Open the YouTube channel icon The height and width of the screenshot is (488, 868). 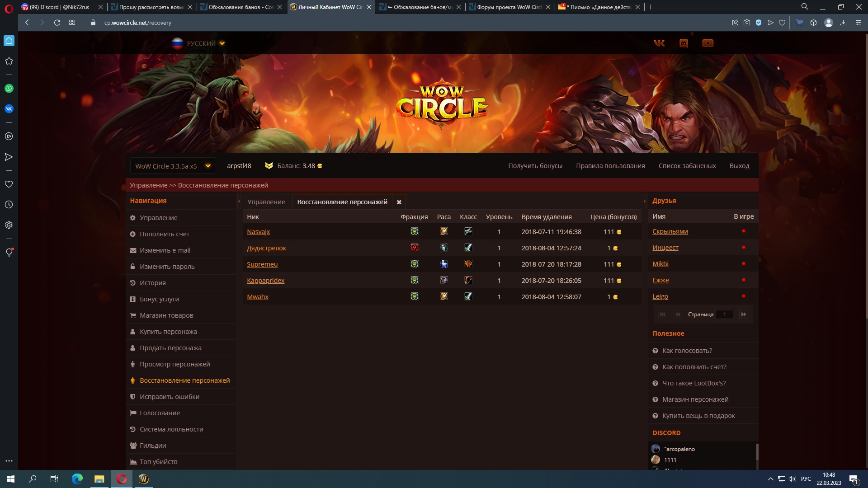click(708, 43)
